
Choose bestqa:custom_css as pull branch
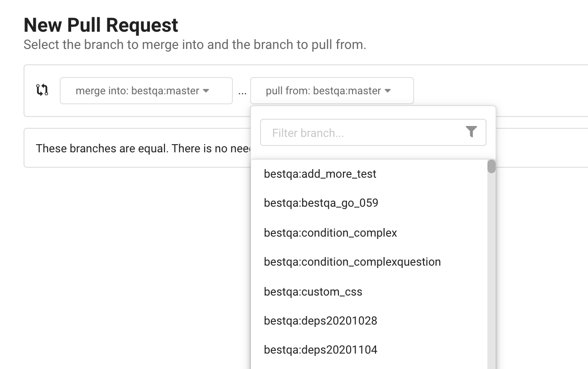313,292
